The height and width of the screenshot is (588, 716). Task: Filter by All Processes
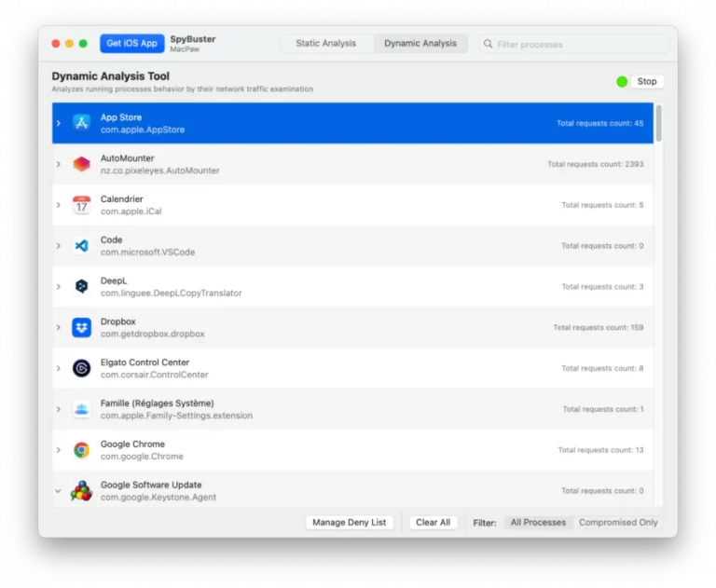coord(538,522)
